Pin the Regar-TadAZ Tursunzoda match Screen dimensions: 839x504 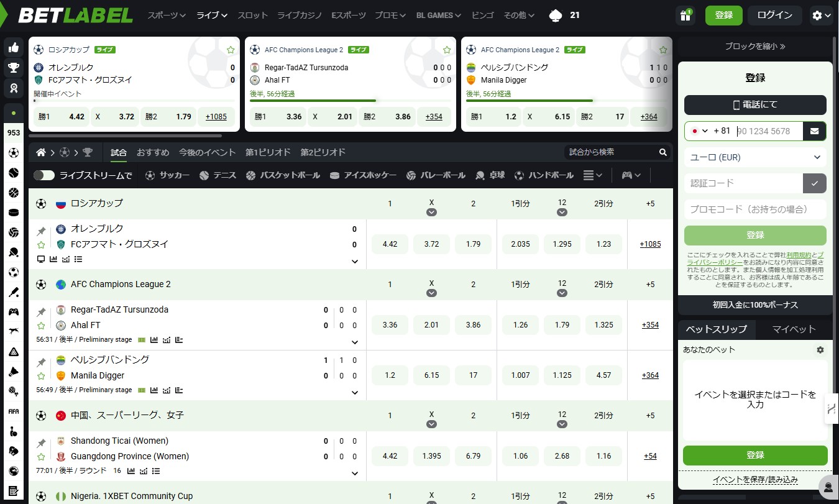[x=41, y=312]
